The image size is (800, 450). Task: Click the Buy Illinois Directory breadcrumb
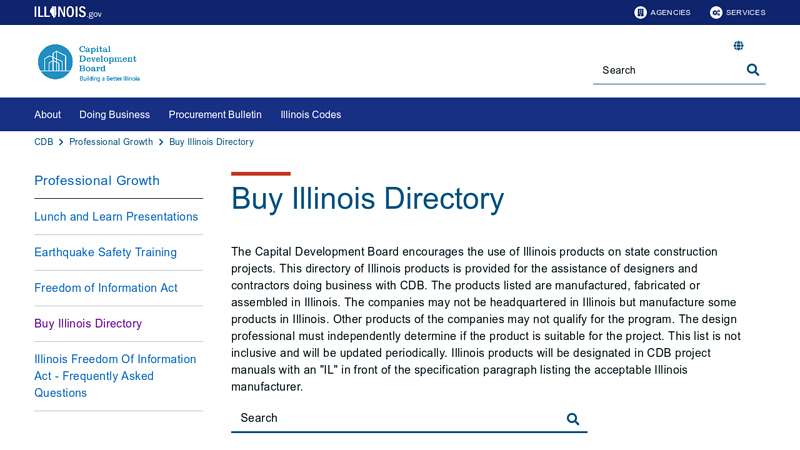click(211, 142)
